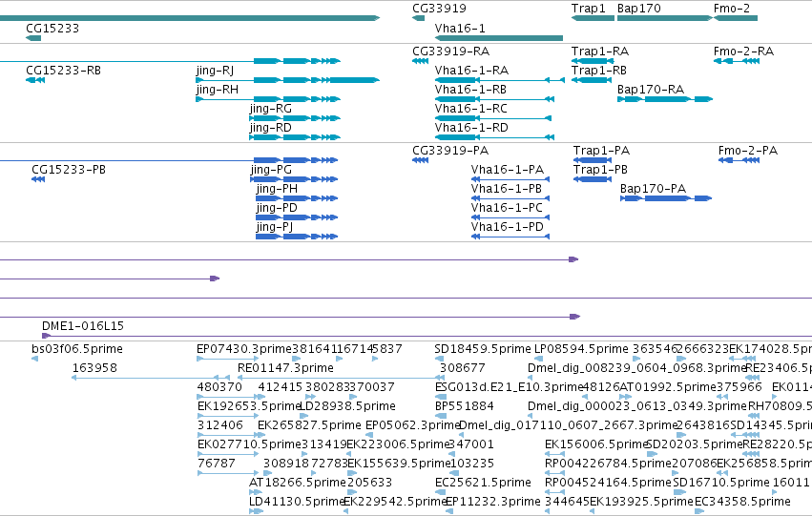Click transcript jing-RG

coord(295,118)
